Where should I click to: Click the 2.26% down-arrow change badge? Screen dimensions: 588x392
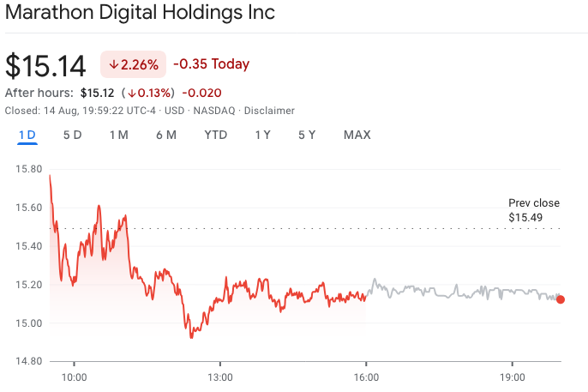[x=135, y=64]
